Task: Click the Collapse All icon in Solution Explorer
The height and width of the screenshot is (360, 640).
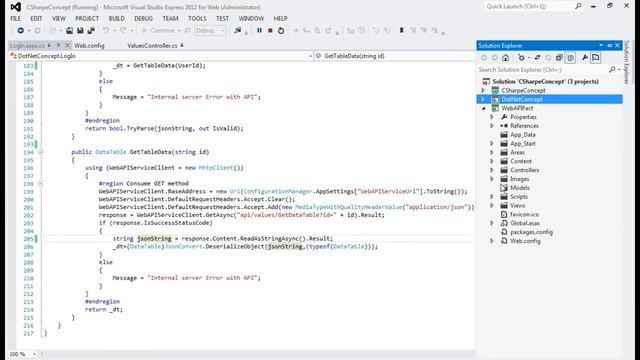Action: 559,58
